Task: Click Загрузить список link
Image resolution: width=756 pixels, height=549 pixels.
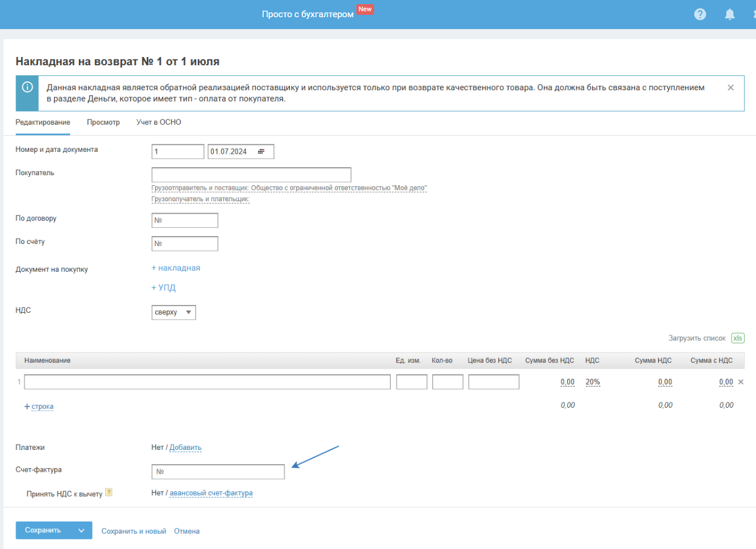Action: 697,338
